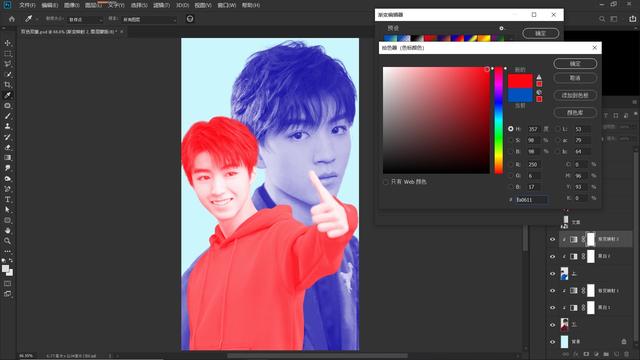This screenshot has width=640, height=360.
Task: Click the current blue color swatch
Action: pyautogui.click(x=520, y=95)
